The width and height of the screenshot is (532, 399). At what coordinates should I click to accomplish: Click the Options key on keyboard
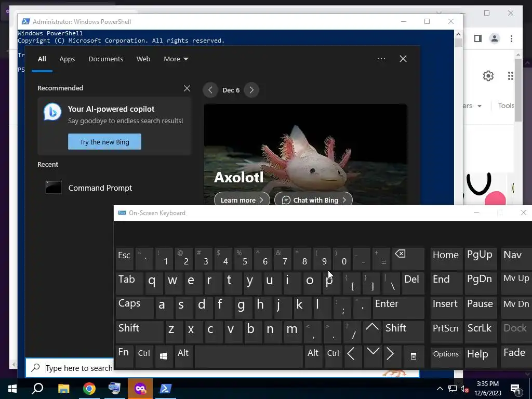(x=446, y=356)
